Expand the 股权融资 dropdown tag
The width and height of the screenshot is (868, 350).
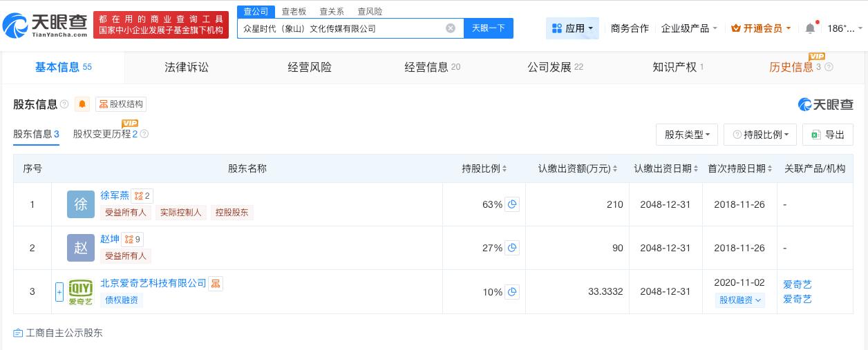pyautogui.click(x=739, y=300)
